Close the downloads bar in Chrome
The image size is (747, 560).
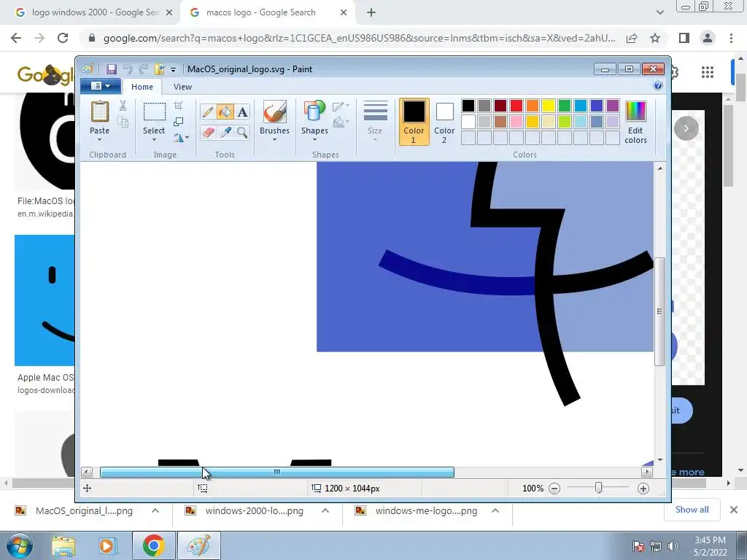tap(734, 510)
